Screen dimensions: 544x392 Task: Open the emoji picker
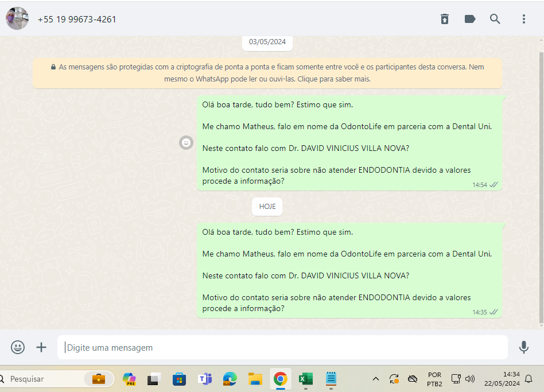[18, 347]
